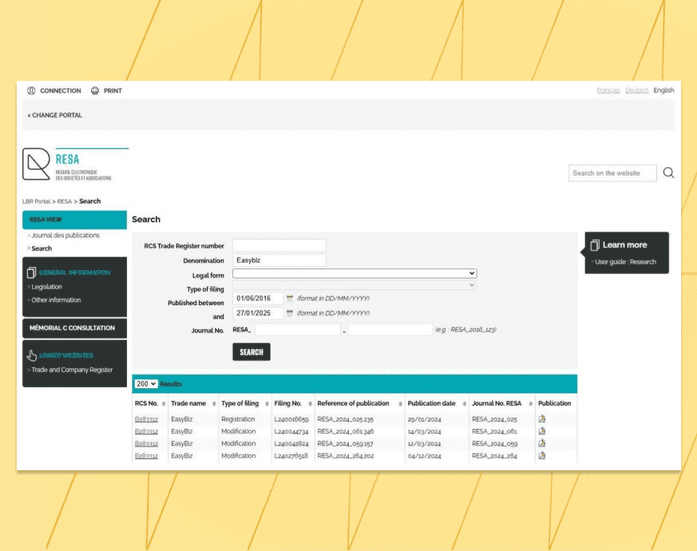
Task: Open publication PDF icon for RESA_2024_025
Action: point(542,419)
